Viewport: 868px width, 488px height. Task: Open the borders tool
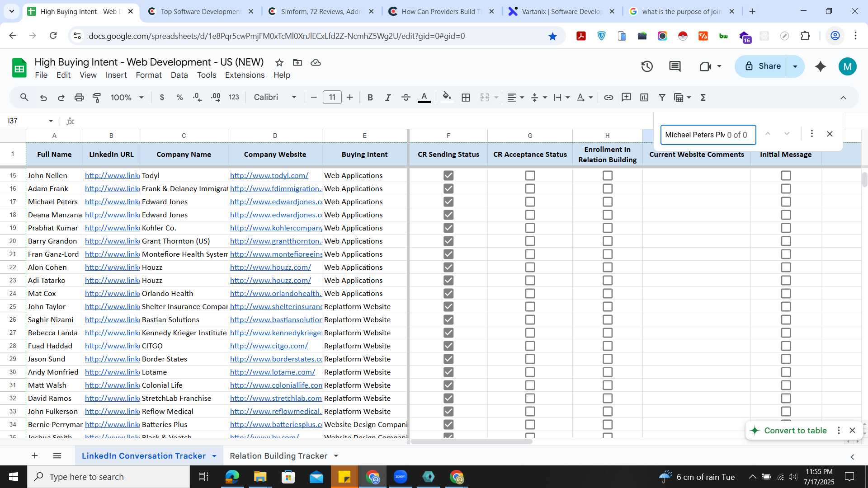point(466,98)
